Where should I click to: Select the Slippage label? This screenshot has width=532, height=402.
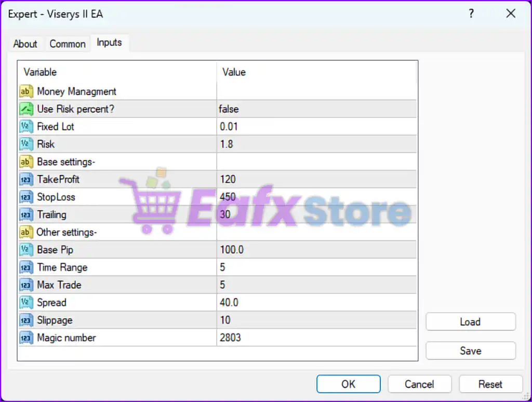click(55, 320)
